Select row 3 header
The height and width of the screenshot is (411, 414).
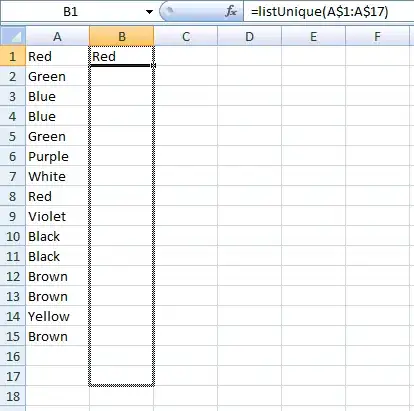pyautogui.click(x=13, y=96)
